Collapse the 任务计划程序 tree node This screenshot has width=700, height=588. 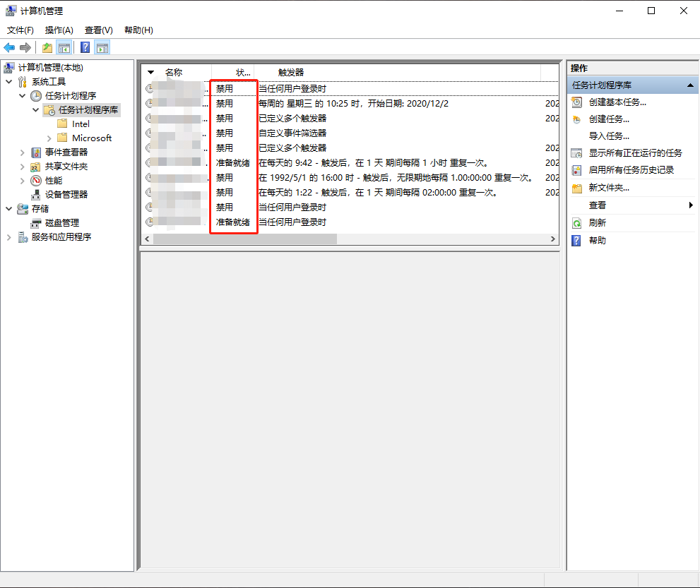23,95
